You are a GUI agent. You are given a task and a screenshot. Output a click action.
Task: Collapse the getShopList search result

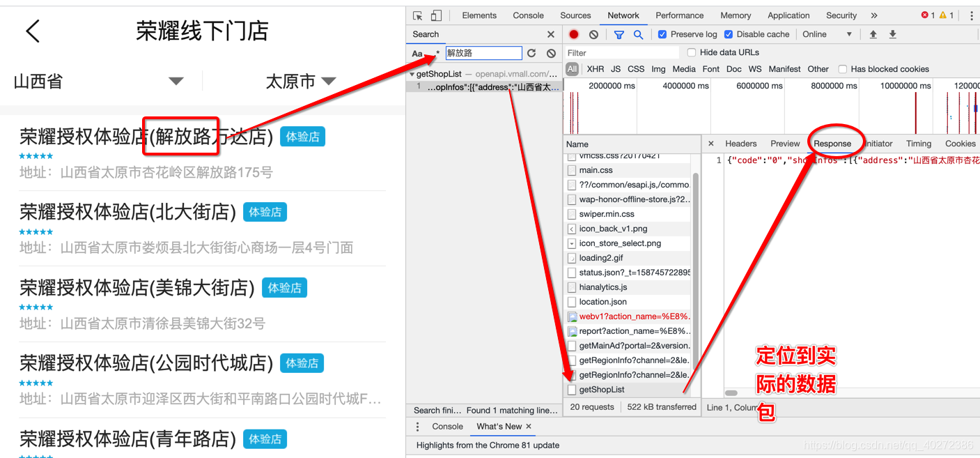tap(412, 74)
